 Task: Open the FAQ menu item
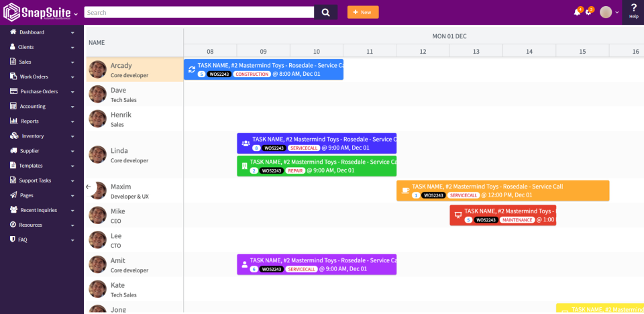pos(42,240)
